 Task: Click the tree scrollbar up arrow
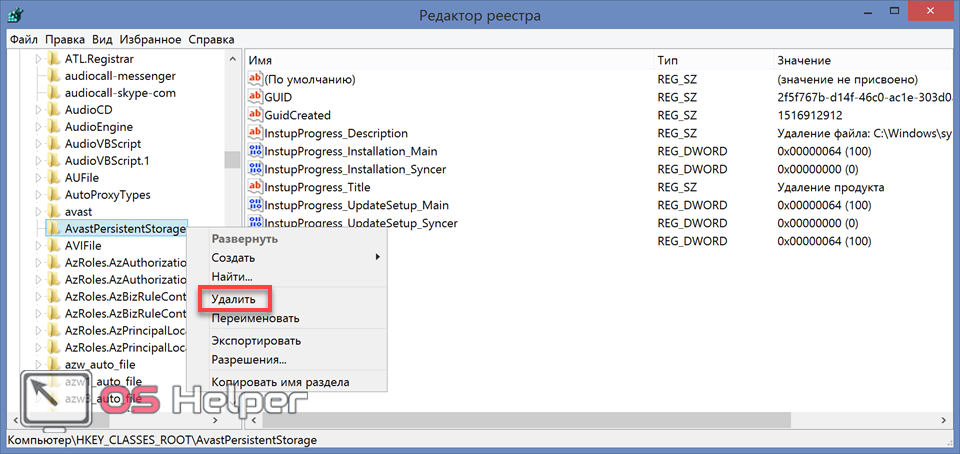(x=232, y=59)
